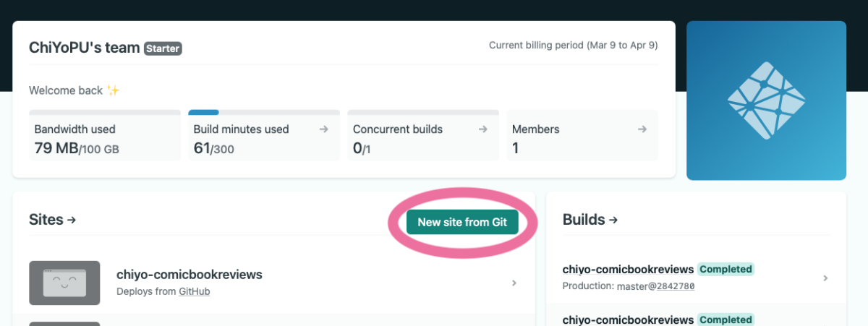Viewport: 868px width, 326px height.
Task: Open chiyo-comicbookreviews site name
Action: click(190, 275)
